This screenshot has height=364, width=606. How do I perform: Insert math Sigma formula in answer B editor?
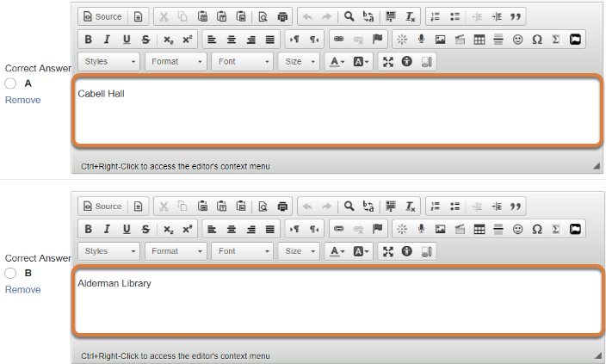pos(556,229)
